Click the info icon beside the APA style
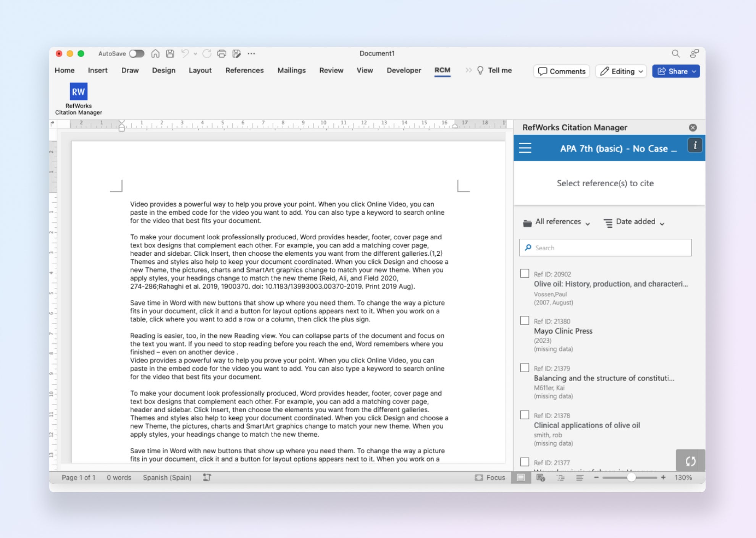The image size is (756, 538). [x=695, y=145]
